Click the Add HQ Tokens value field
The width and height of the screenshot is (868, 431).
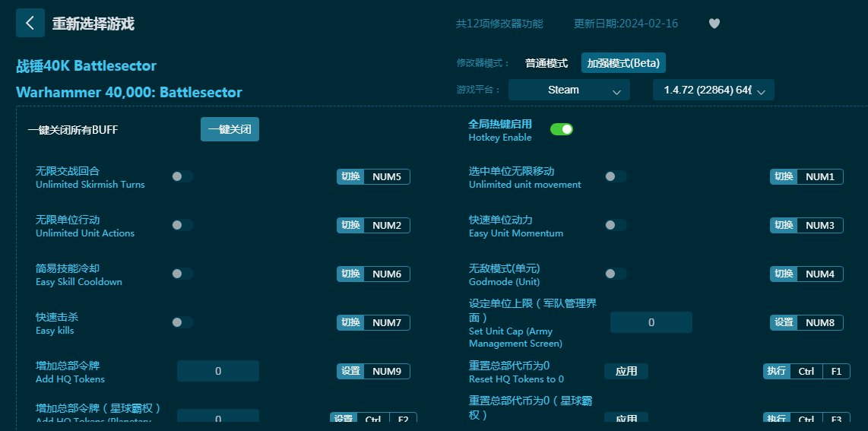coord(218,371)
